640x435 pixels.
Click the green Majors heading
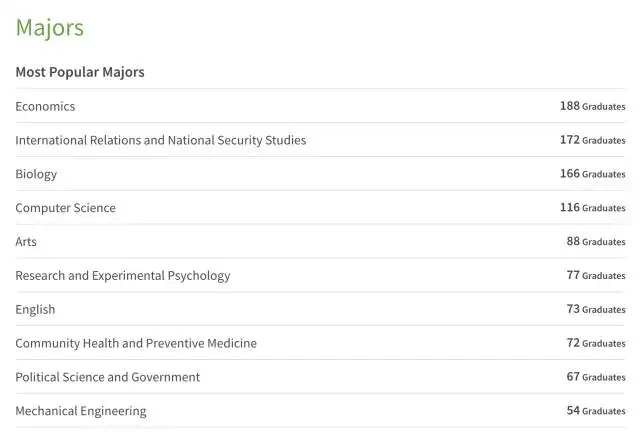[x=49, y=28]
